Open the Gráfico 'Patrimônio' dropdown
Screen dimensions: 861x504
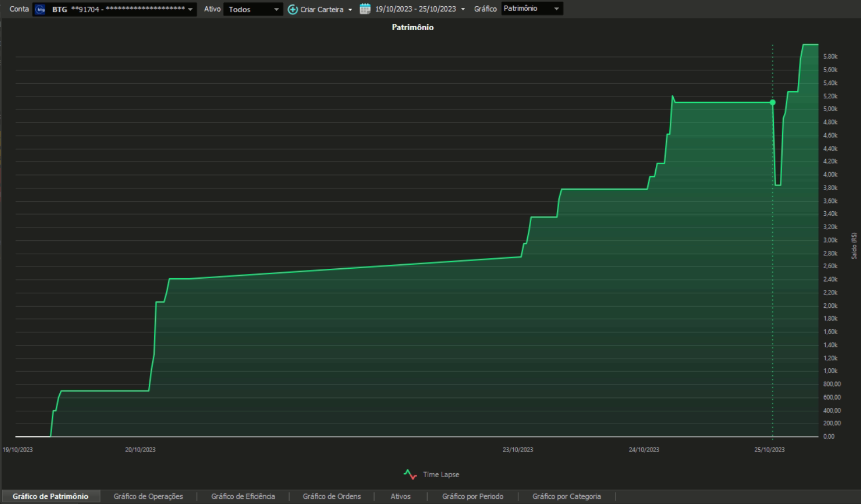coord(531,9)
